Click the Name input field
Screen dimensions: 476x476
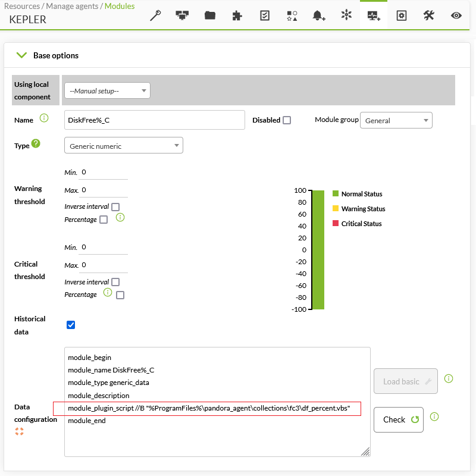click(154, 120)
